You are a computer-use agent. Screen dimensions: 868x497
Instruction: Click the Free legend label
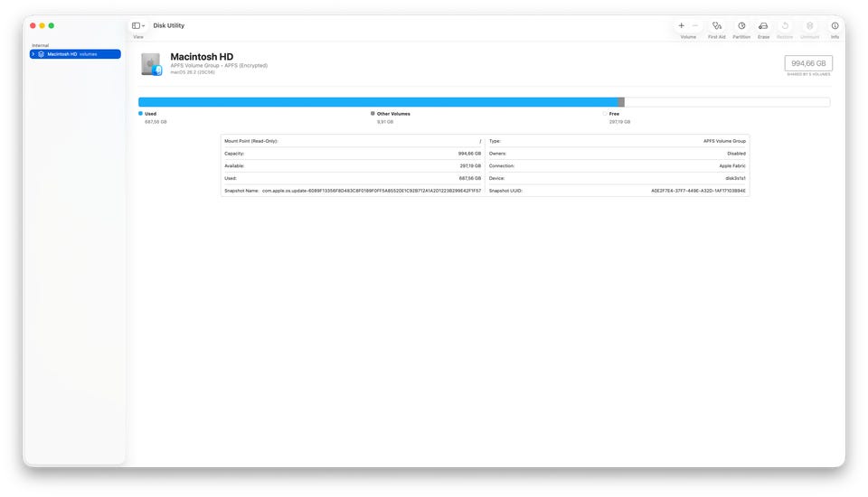pos(614,114)
